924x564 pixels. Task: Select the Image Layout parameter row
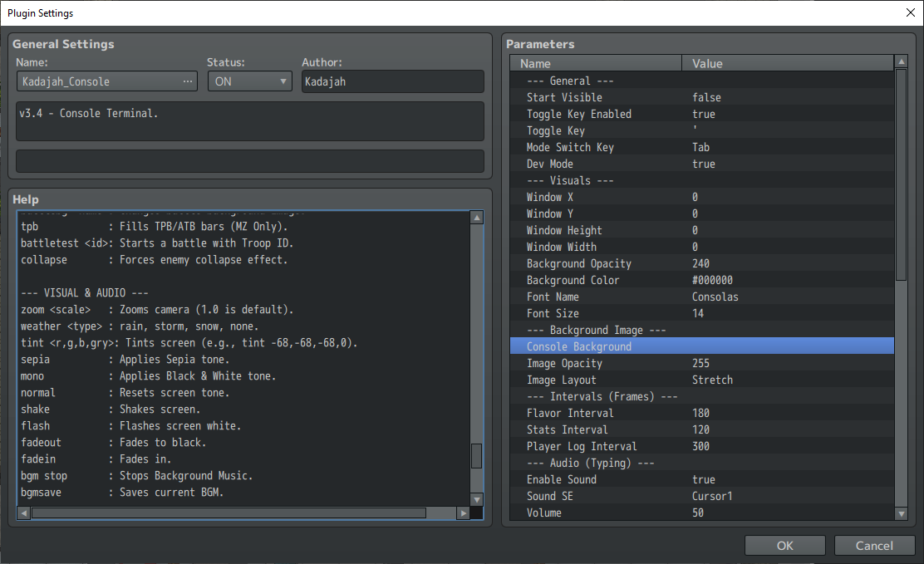(702, 380)
